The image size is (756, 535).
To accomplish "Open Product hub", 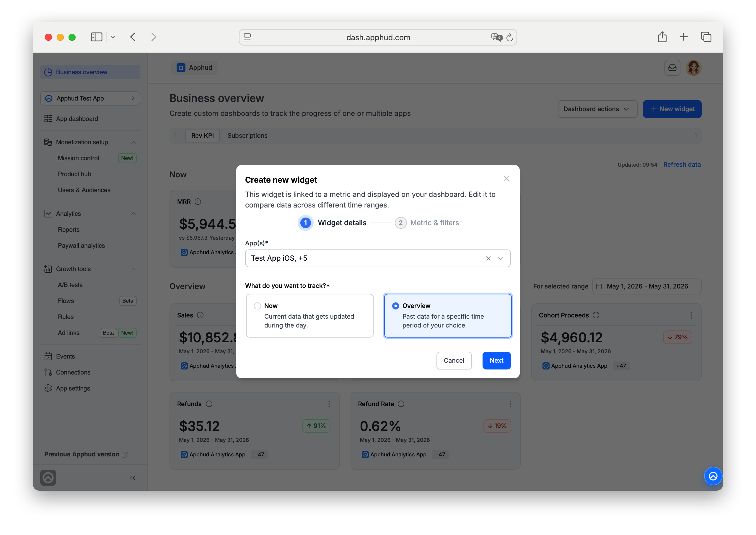I will pos(74,174).
